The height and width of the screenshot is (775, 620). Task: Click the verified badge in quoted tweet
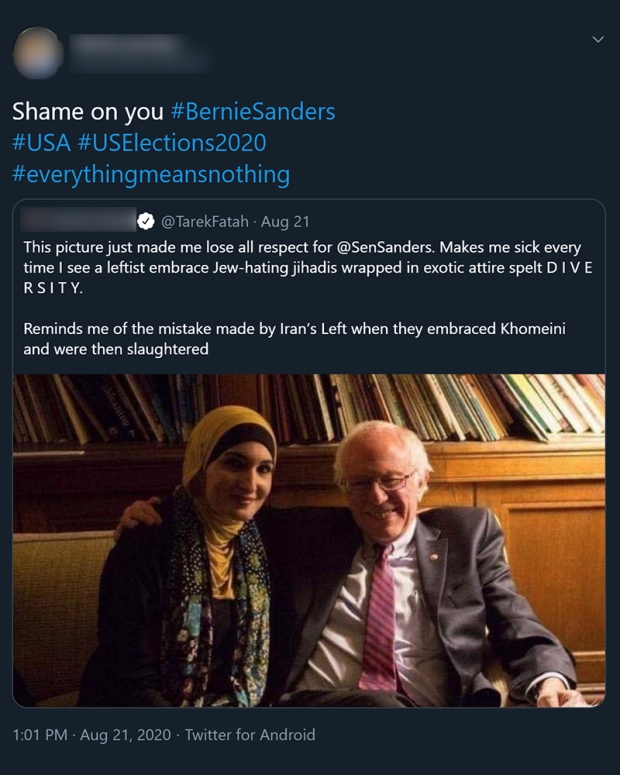tap(145, 221)
